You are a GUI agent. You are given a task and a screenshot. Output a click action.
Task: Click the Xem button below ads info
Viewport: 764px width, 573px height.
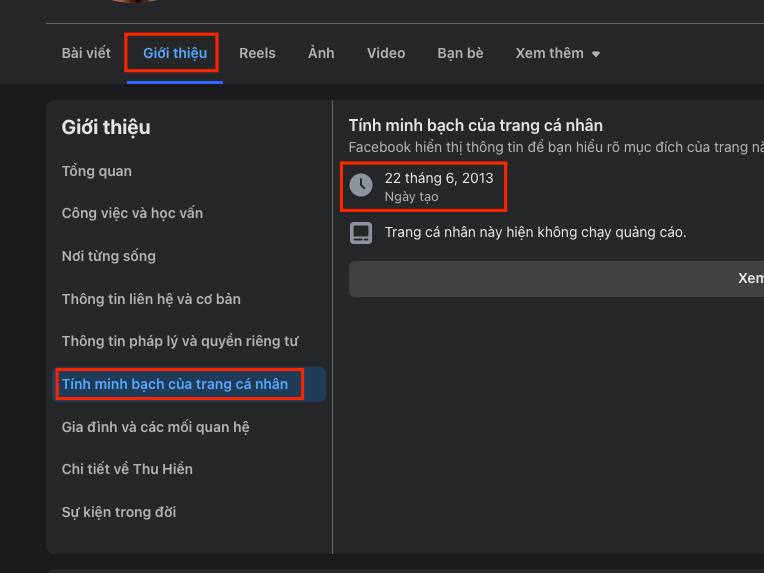(x=556, y=279)
